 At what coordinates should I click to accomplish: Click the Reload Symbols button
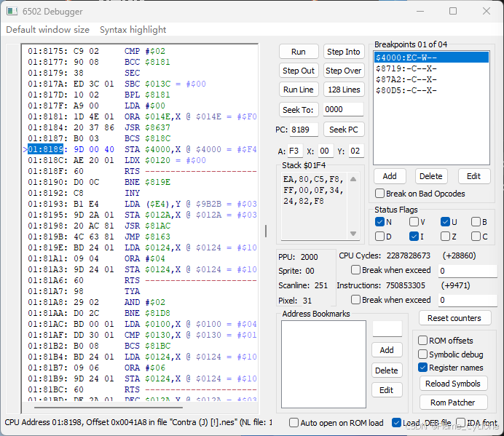[x=453, y=384]
